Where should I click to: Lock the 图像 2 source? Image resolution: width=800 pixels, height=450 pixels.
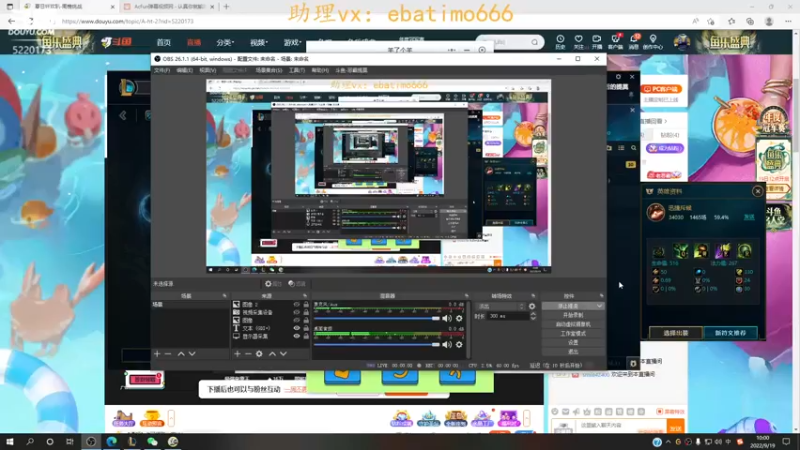click(306, 304)
